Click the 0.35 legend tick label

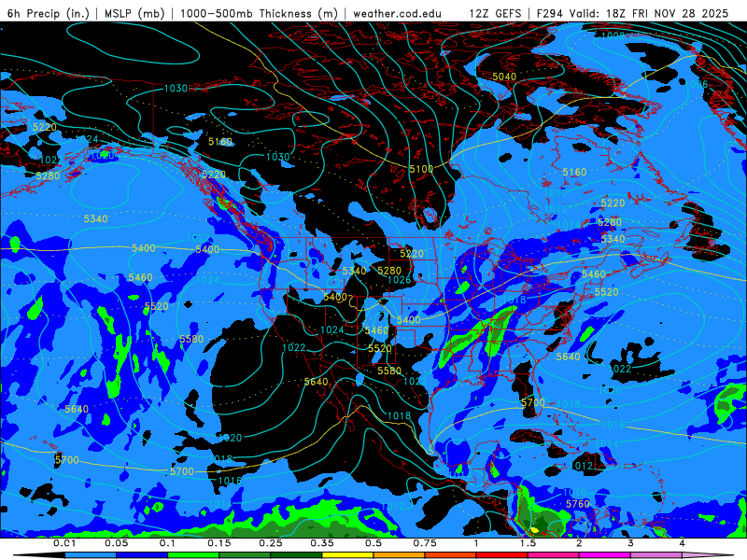coord(322,543)
